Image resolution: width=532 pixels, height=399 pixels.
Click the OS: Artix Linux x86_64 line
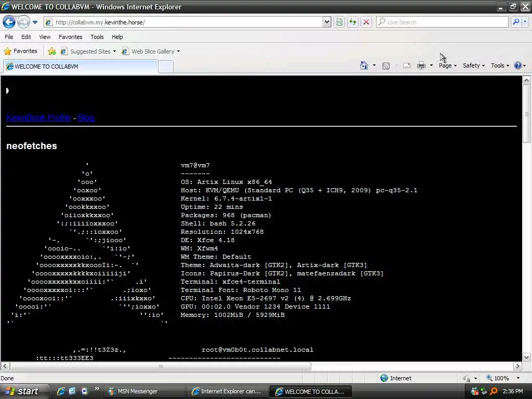227,182
